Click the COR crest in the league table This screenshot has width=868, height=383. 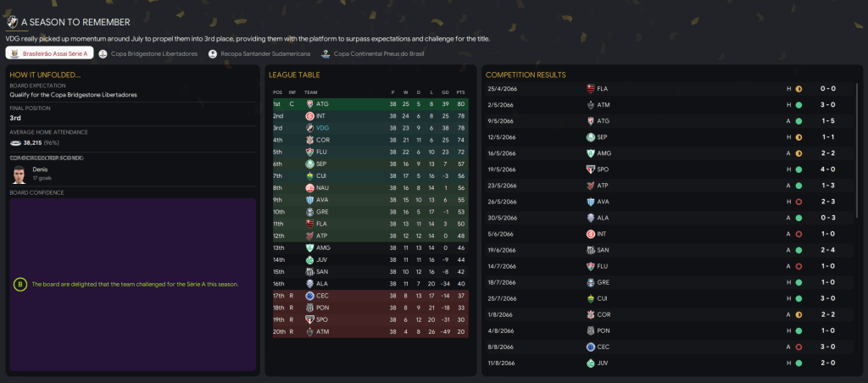pyautogui.click(x=310, y=140)
